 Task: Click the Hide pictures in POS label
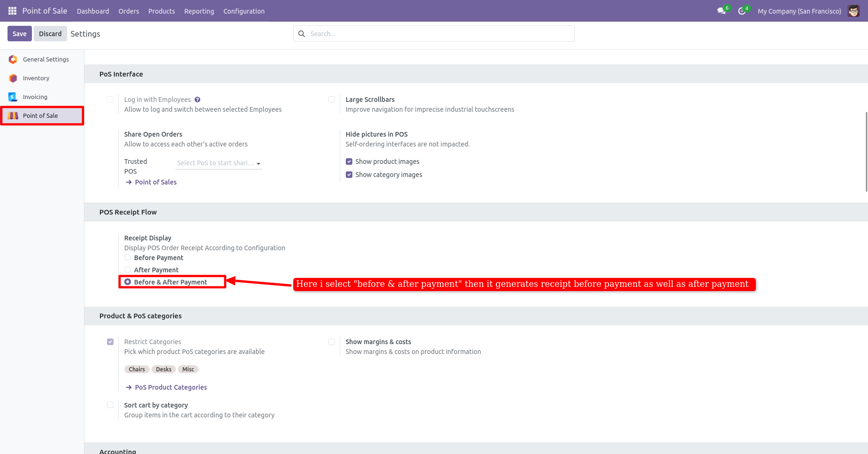[377, 134]
